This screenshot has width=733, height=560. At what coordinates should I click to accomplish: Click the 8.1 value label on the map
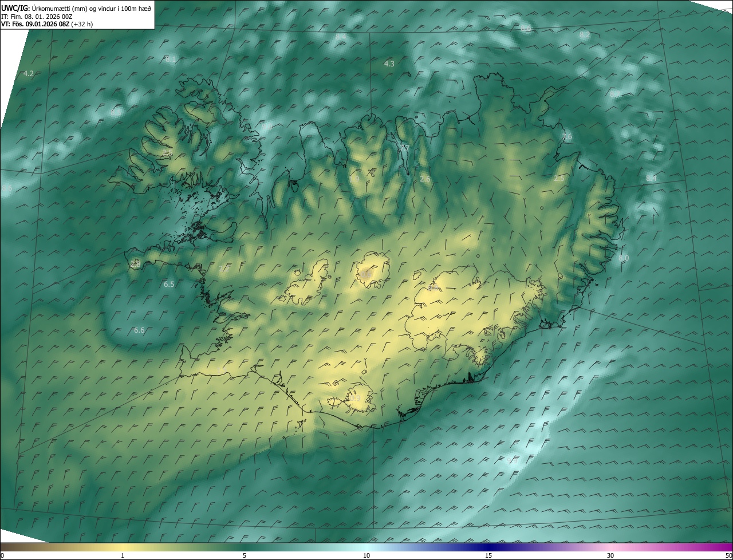click(171, 59)
